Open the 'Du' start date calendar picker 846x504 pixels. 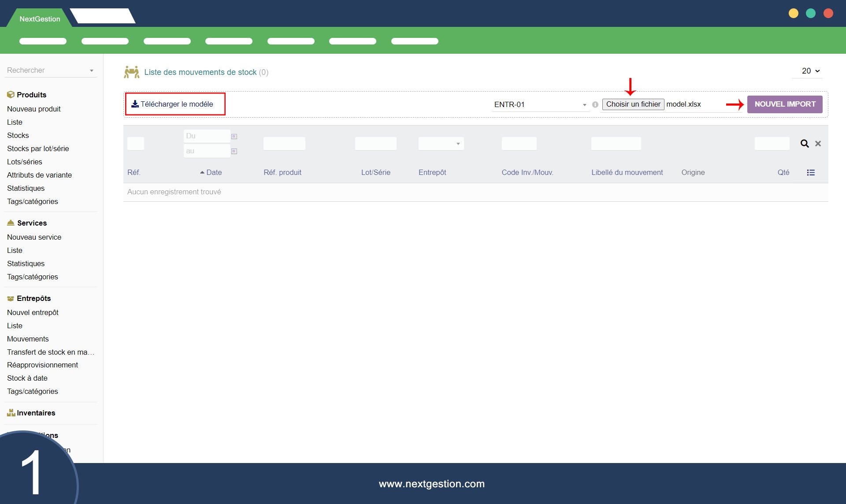[x=234, y=137]
